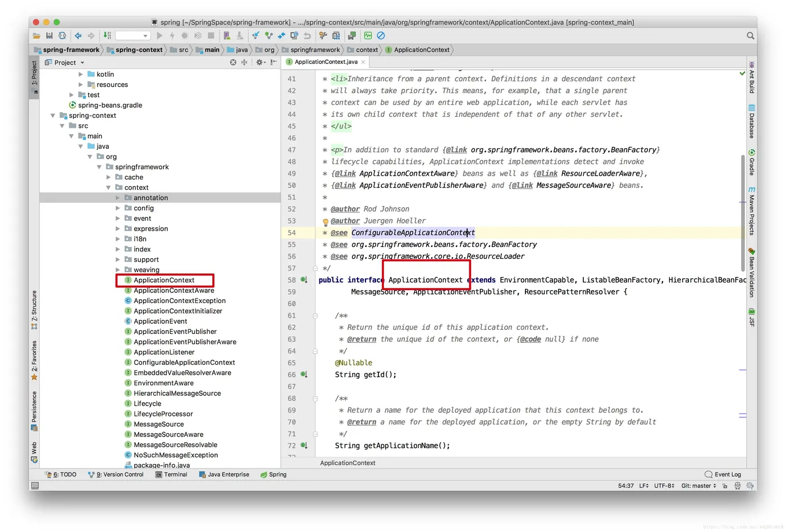Image resolution: width=786 pixels, height=532 pixels.
Task: Click the Show History clock icon
Action: point(294,35)
